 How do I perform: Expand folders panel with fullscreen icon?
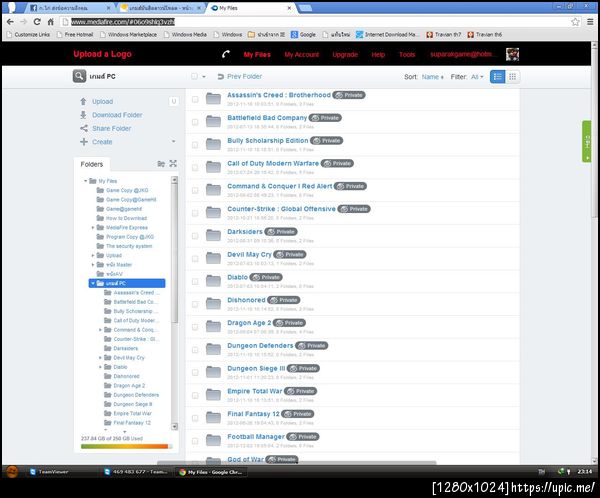click(x=173, y=163)
